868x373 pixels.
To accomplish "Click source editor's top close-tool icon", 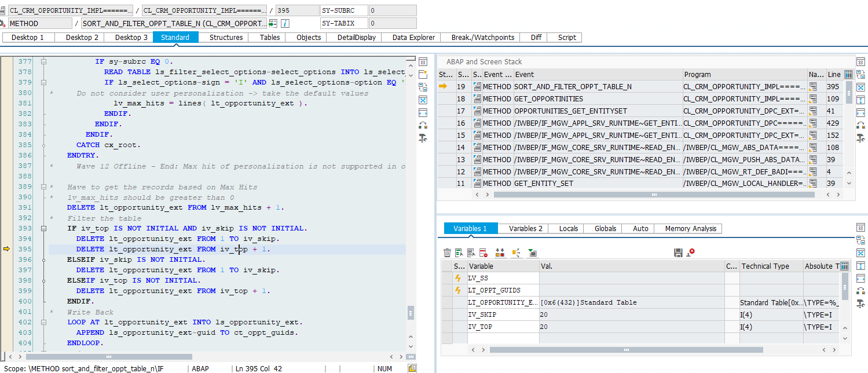I will point(423,61).
